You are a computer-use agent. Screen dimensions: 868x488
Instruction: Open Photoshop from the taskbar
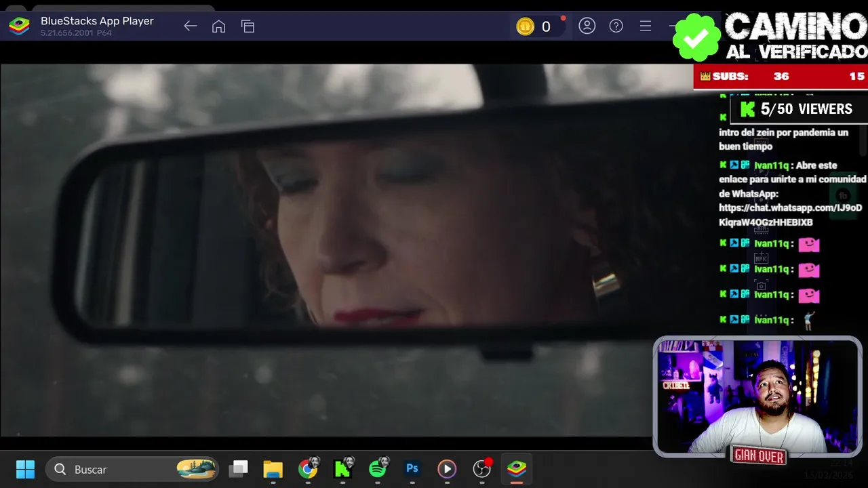pyautogui.click(x=412, y=468)
